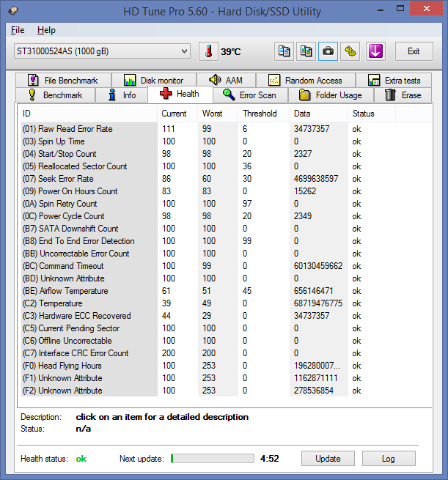Switch to the Error Scan tab
The height and width of the screenshot is (480, 448).
click(250, 95)
